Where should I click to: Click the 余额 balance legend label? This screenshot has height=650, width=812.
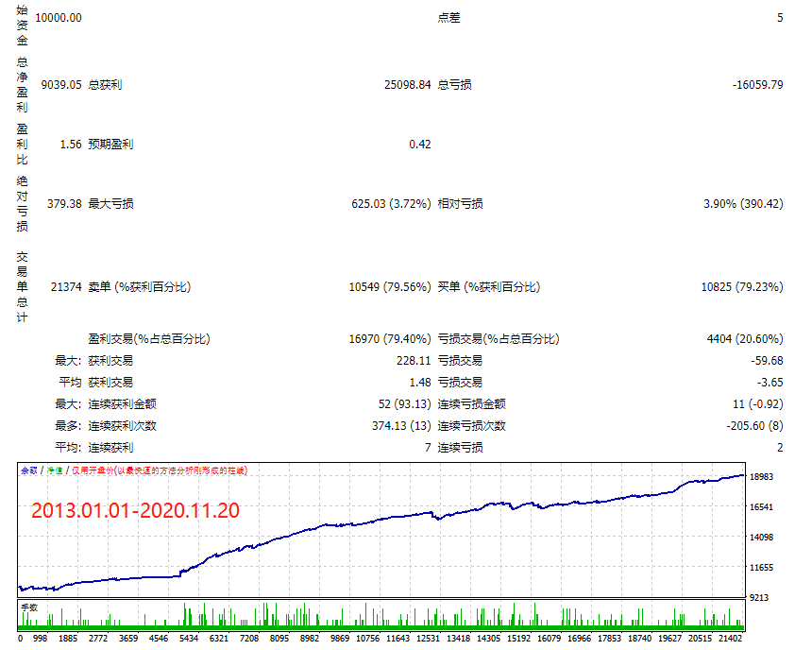coord(29,470)
